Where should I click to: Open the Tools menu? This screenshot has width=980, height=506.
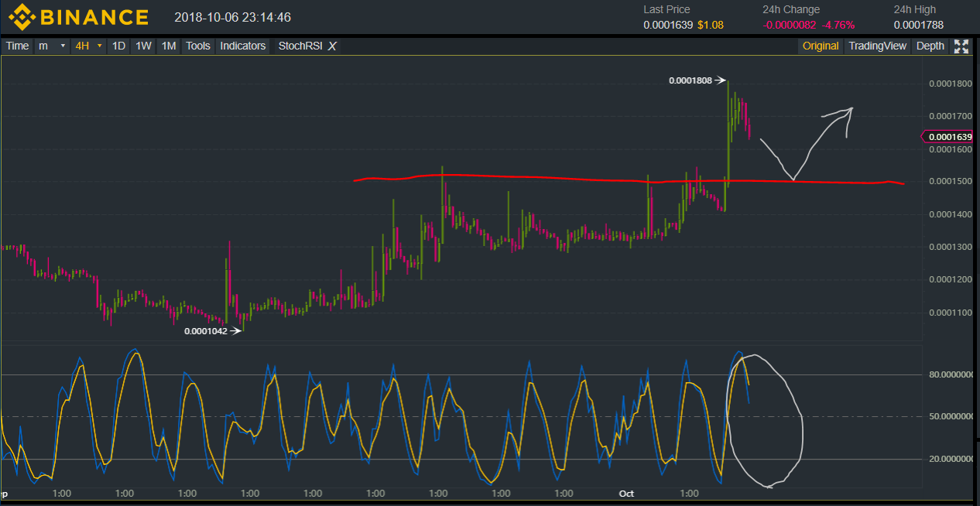(x=198, y=46)
